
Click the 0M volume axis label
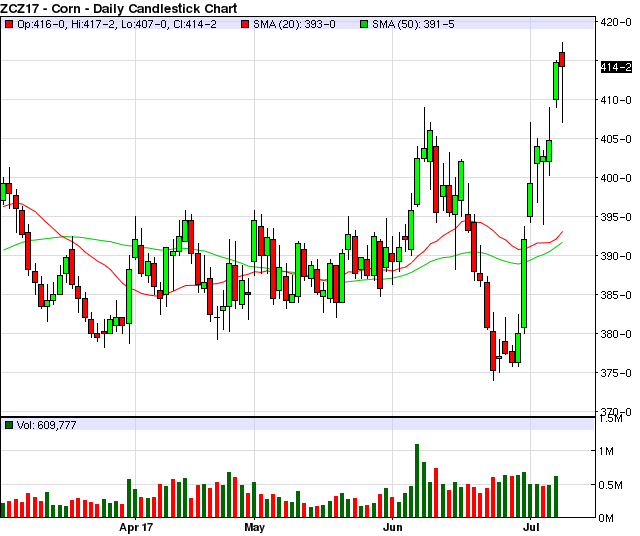tap(607, 518)
